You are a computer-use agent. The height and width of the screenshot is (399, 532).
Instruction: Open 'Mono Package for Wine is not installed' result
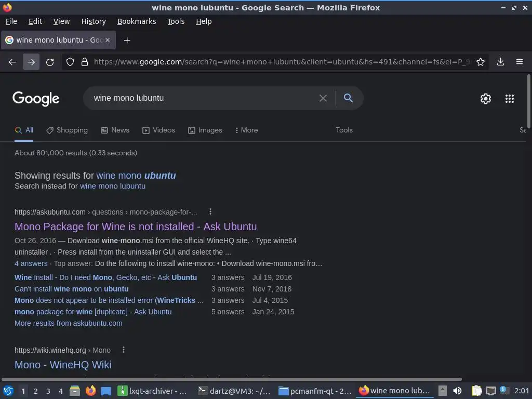click(136, 227)
